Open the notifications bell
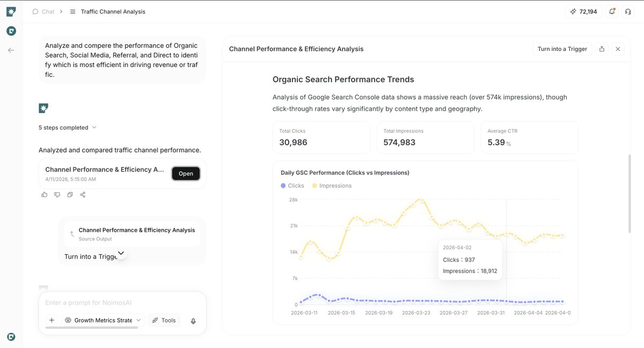The height and width of the screenshot is (348, 644). coord(612,11)
